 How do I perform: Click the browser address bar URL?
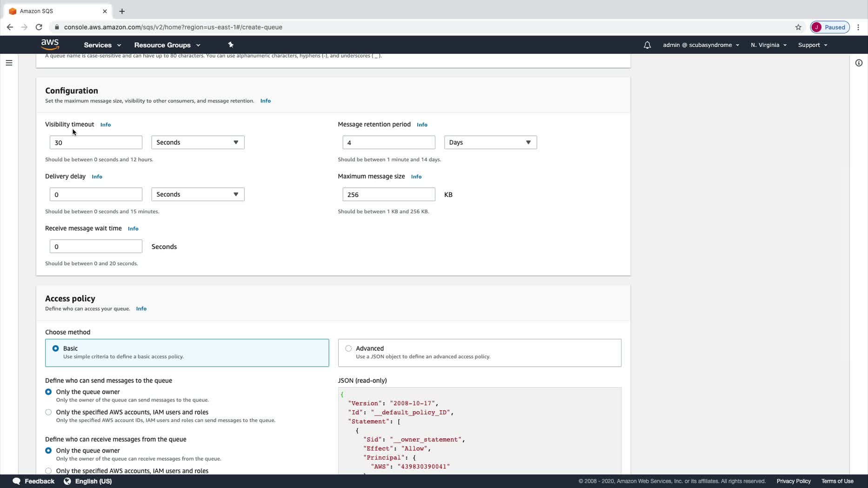[x=173, y=27]
